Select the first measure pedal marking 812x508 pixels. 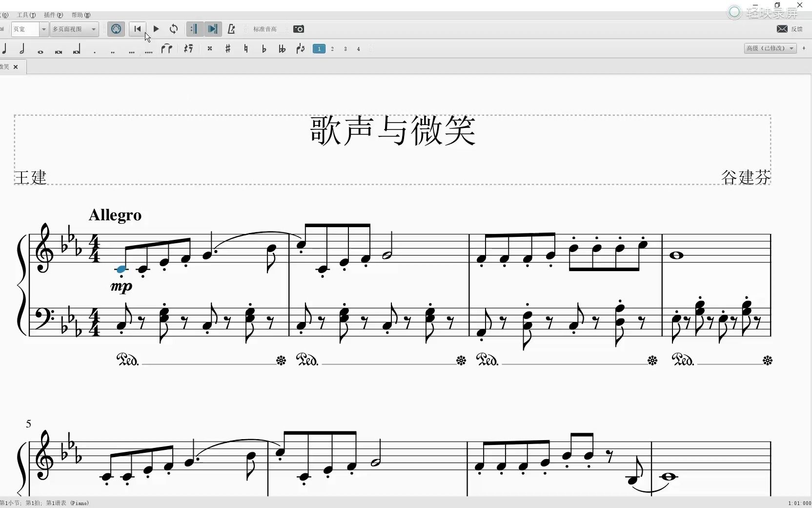[x=128, y=360]
